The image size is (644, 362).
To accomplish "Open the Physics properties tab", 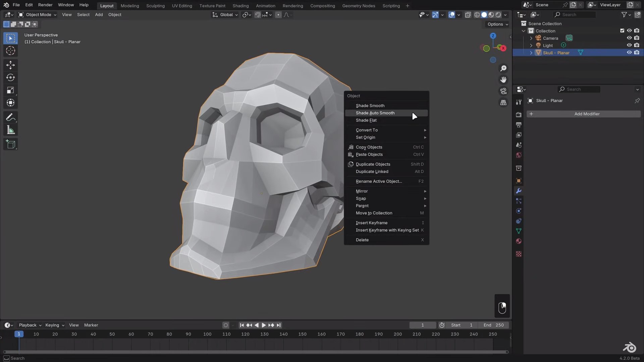I will tap(519, 211).
